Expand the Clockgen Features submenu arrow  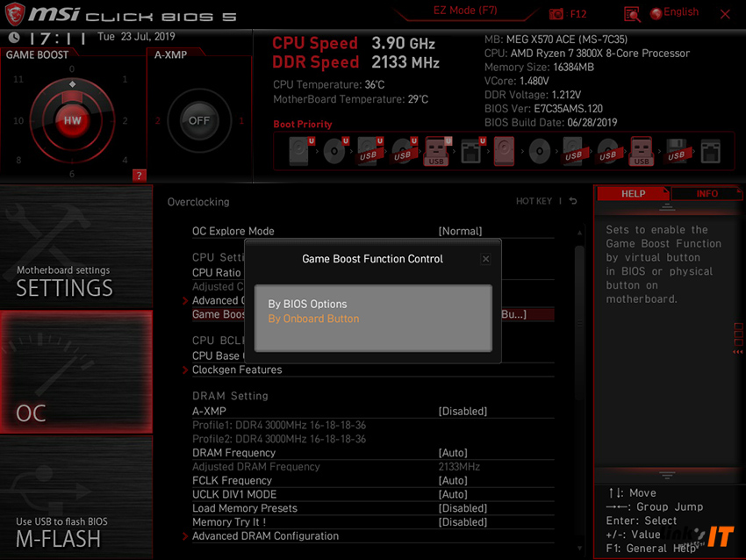point(185,370)
